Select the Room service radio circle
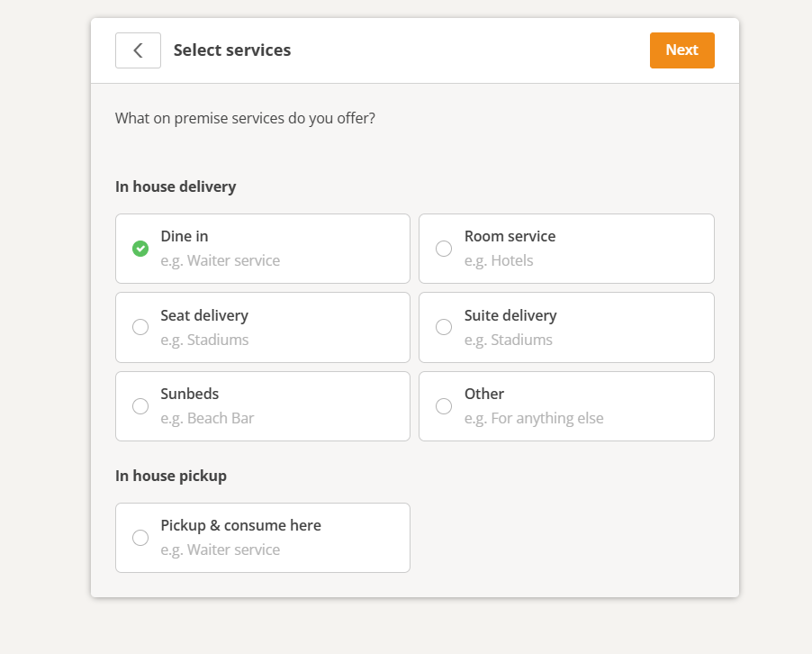This screenshot has width=812, height=654. coord(444,249)
